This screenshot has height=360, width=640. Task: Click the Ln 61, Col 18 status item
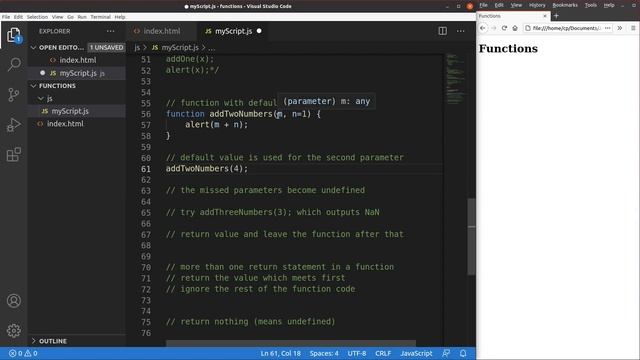click(x=280, y=353)
